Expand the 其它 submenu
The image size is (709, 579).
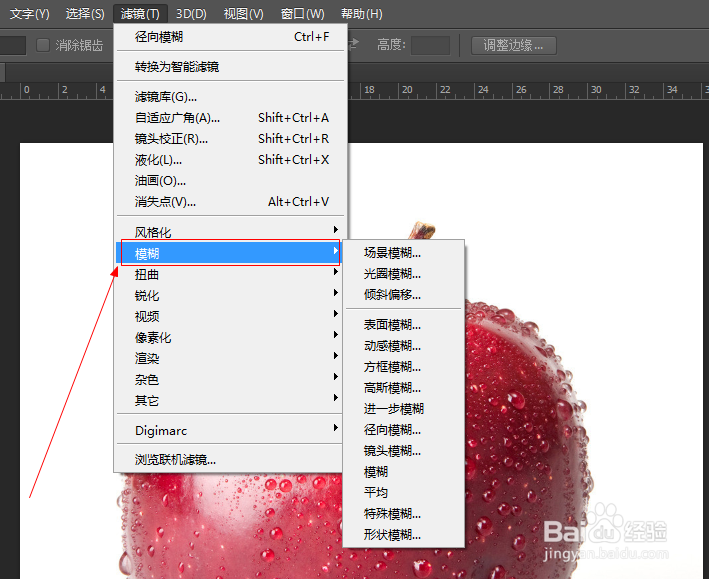tap(229, 400)
